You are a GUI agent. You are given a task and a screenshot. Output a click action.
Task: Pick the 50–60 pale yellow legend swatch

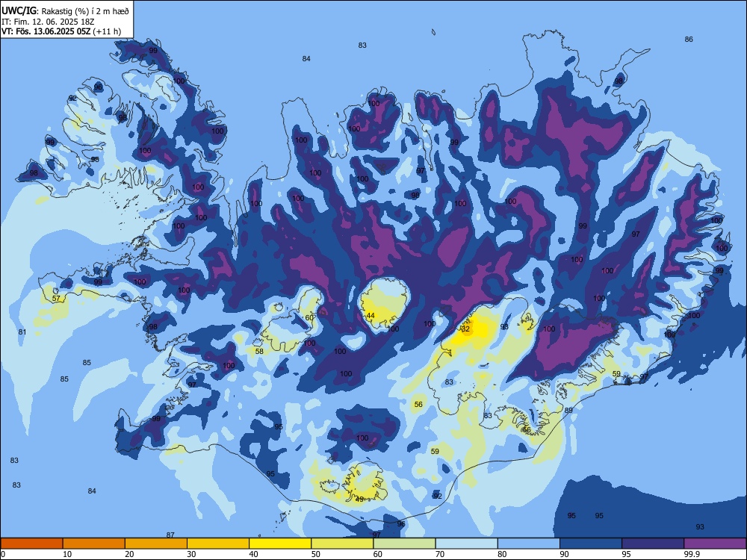pyautogui.click(x=342, y=544)
